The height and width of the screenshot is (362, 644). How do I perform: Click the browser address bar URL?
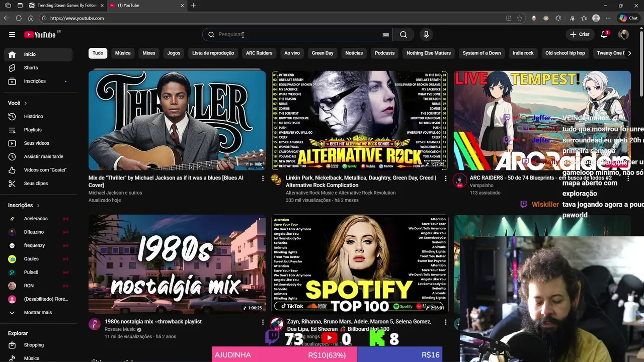(x=77, y=18)
